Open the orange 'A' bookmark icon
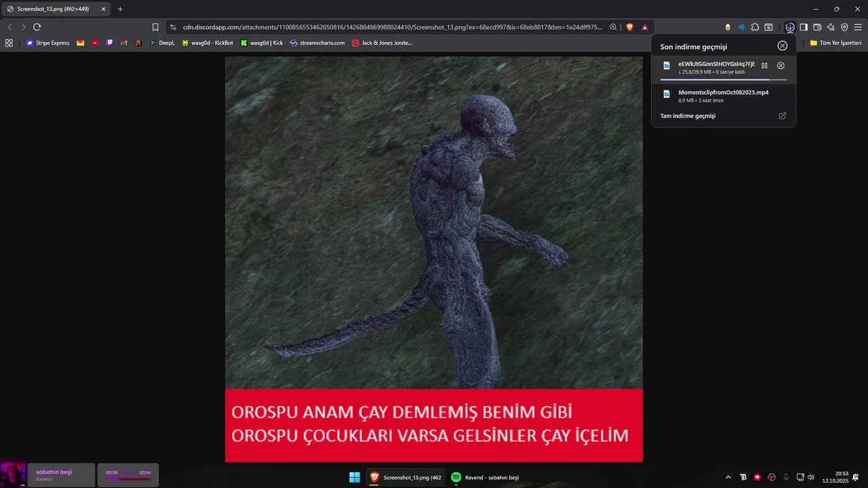868x488 pixels. coord(138,43)
